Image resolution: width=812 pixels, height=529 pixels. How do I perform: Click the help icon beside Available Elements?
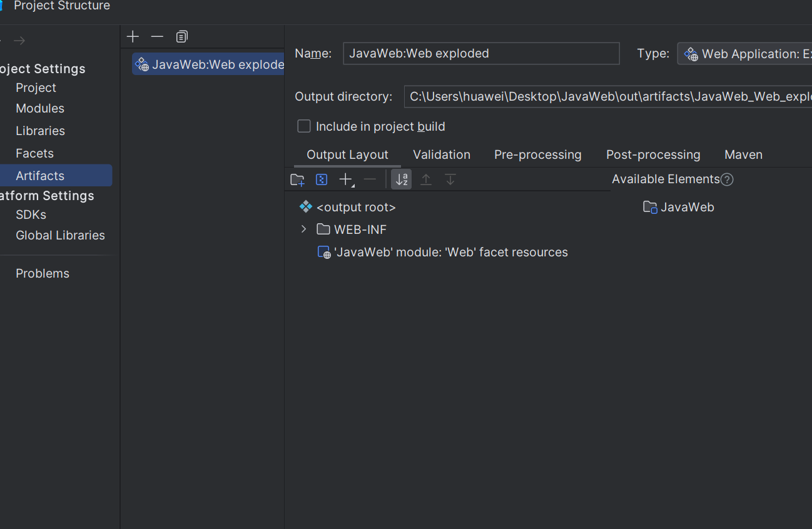727,180
